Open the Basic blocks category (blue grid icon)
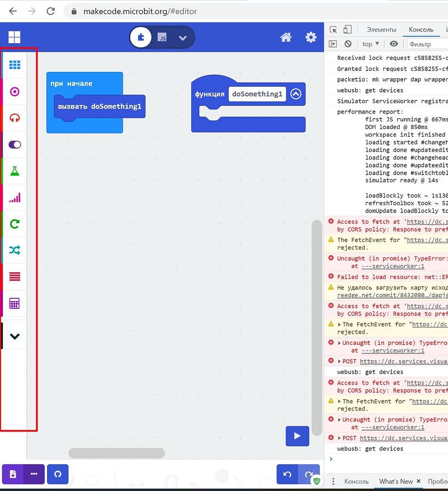Image resolution: width=448 pixels, height=491 pixels. click(14, 65)
